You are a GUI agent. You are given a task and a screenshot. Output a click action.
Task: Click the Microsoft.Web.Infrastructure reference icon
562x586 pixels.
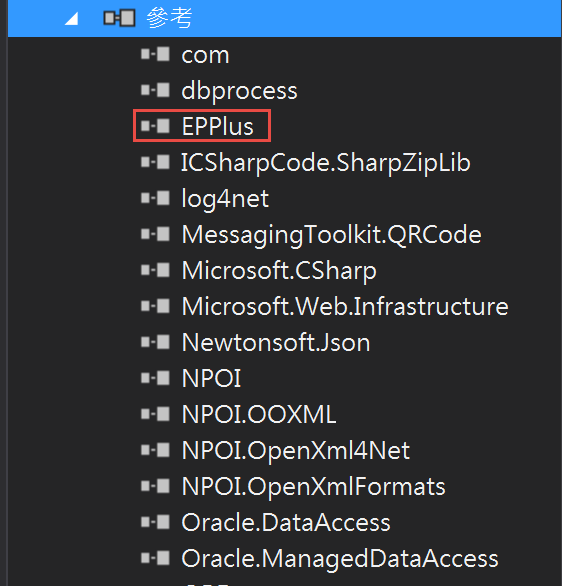pos(155,306)
